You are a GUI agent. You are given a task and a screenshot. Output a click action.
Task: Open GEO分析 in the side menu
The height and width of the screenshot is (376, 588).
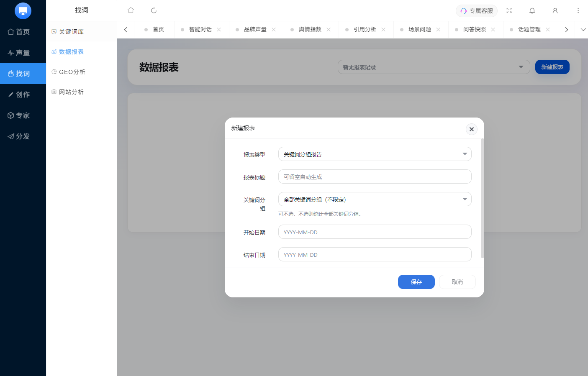[x=72, y=72]
